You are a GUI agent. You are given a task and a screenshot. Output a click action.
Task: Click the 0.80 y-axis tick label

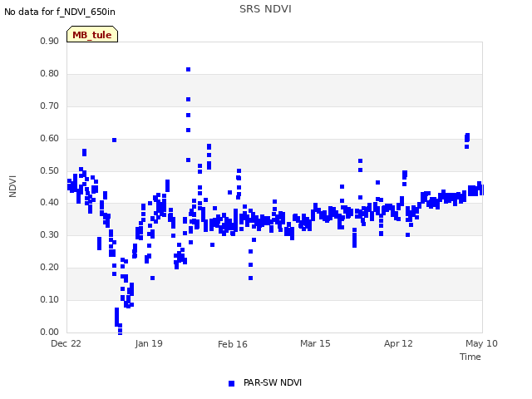click(50, 74)
